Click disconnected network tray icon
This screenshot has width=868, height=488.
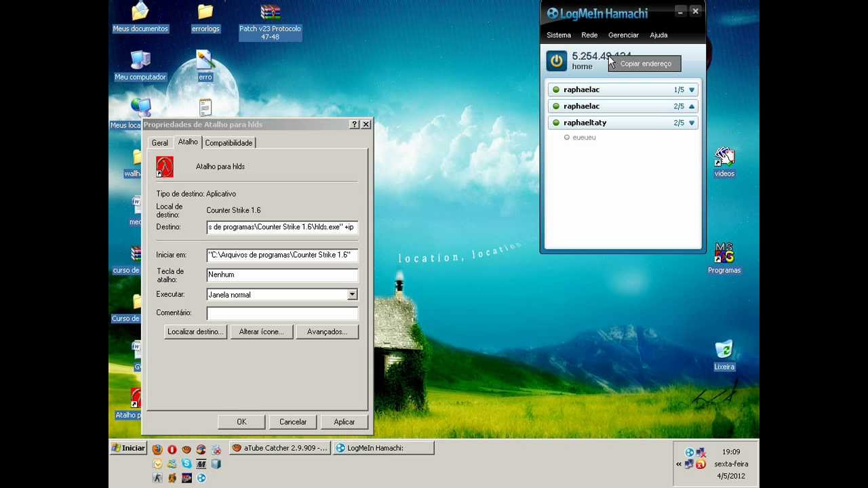coord(701,452)
